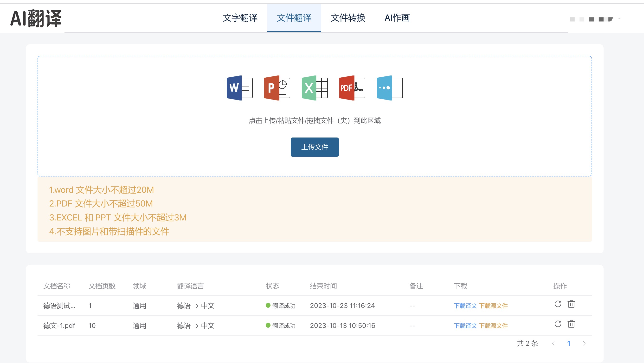The image size is (644, 363).
Task: Download translation for 德文-1.pdf
Action: (x=465, y=325)
